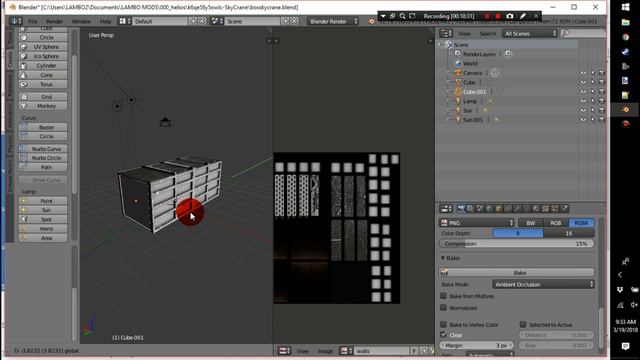The image size is (640, 360).
Task: Enable Bake to Vertex Color
Action: 444,324
